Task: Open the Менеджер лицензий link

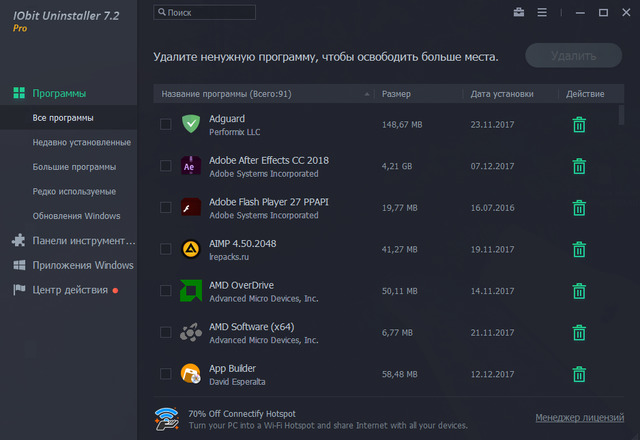Action: pyautogui.click(x=579, y=417)
